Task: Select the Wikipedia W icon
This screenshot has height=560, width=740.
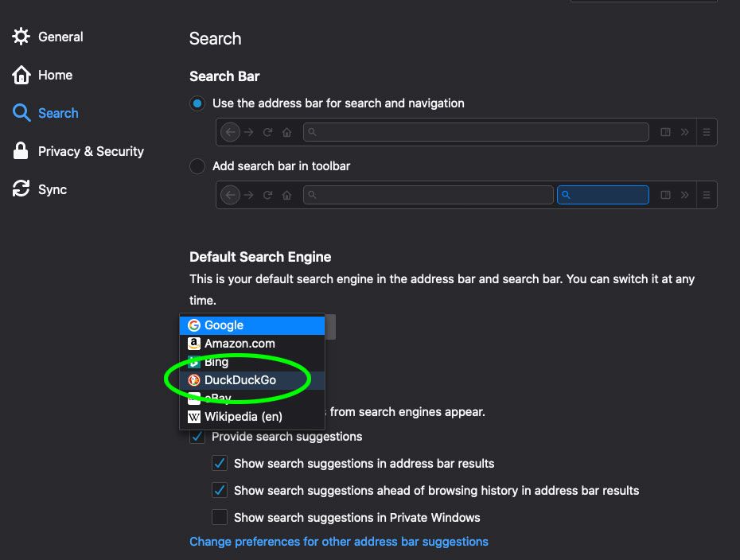Action: click(193, 417)
